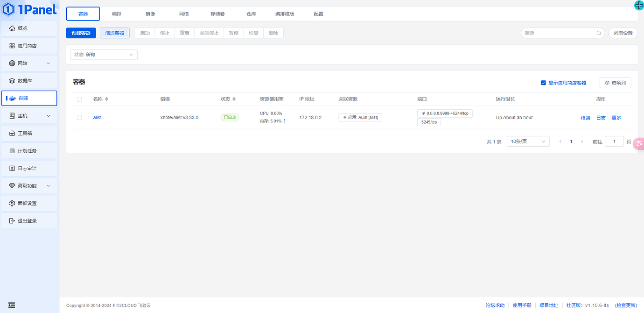The height and width of the screenshot is (313, 644).
Task: Select the 数据库 database icon
Action: (x=13, y=80)
